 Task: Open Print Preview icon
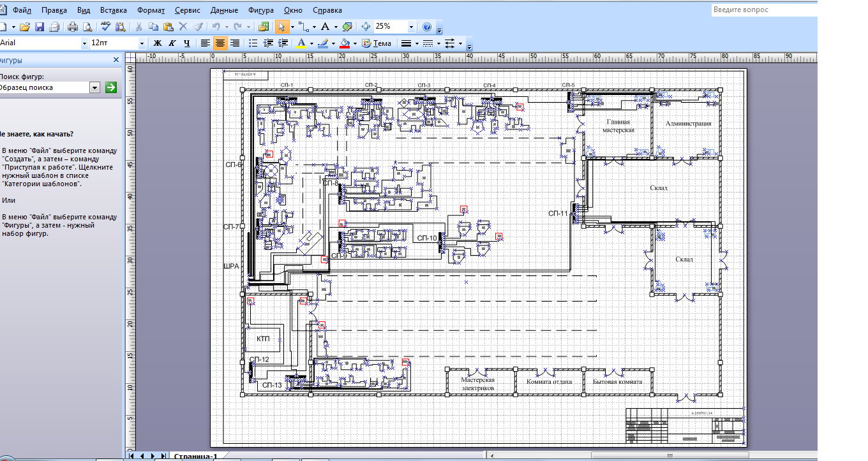[87, 27]
